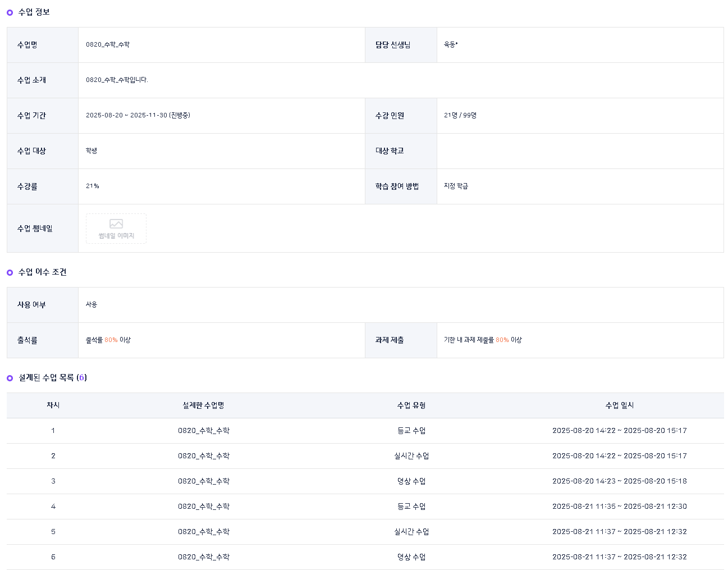Click the 설계한 수업명 column header
The image size is (728, 570).
click(203, 405)
